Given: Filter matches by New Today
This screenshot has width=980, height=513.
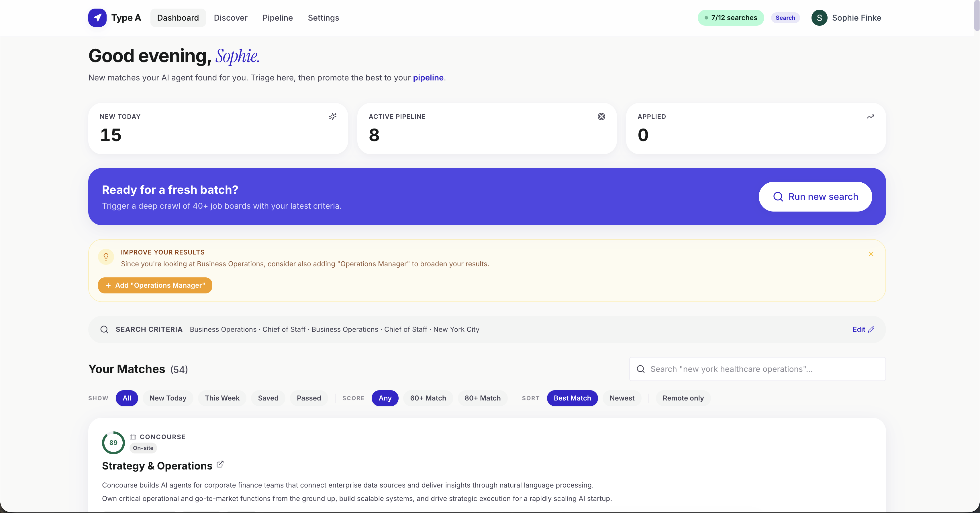Looking at the screenshot, I should [168, 398].
